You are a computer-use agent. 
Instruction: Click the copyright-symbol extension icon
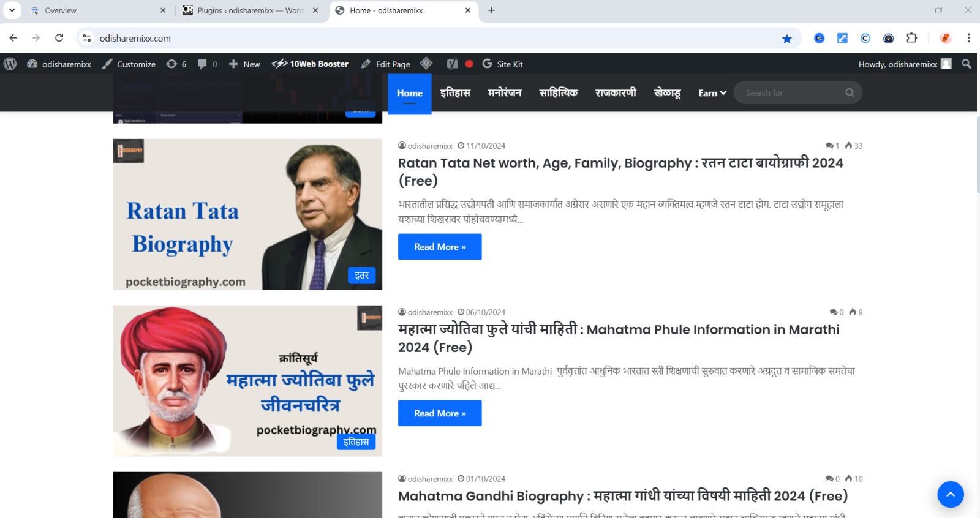coord(865,38)
